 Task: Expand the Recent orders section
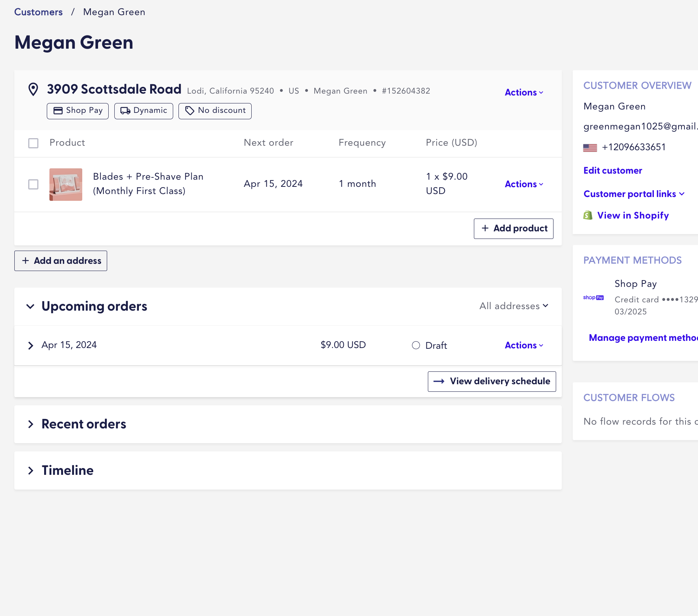[x=31, y=424]
